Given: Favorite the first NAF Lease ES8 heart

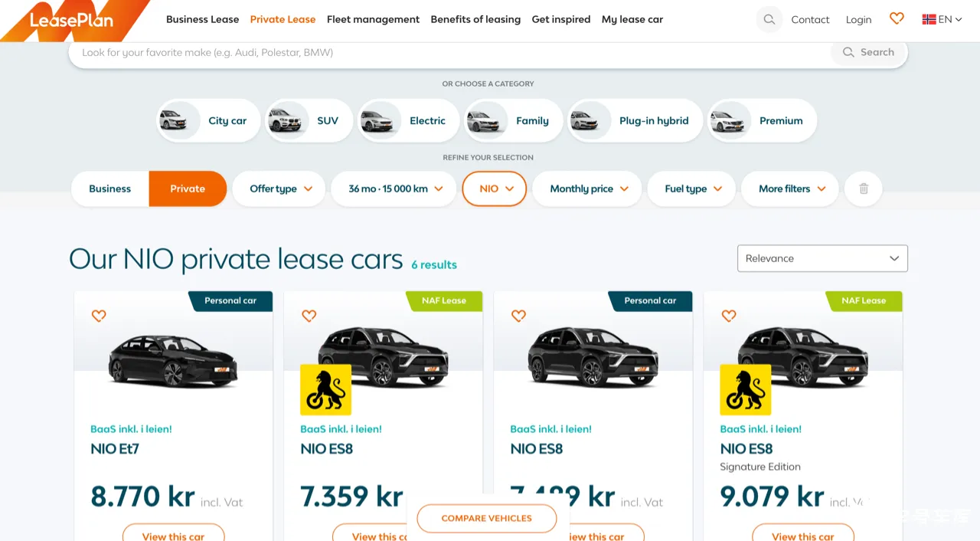Looking at the screenshot, I should point(309,316).
